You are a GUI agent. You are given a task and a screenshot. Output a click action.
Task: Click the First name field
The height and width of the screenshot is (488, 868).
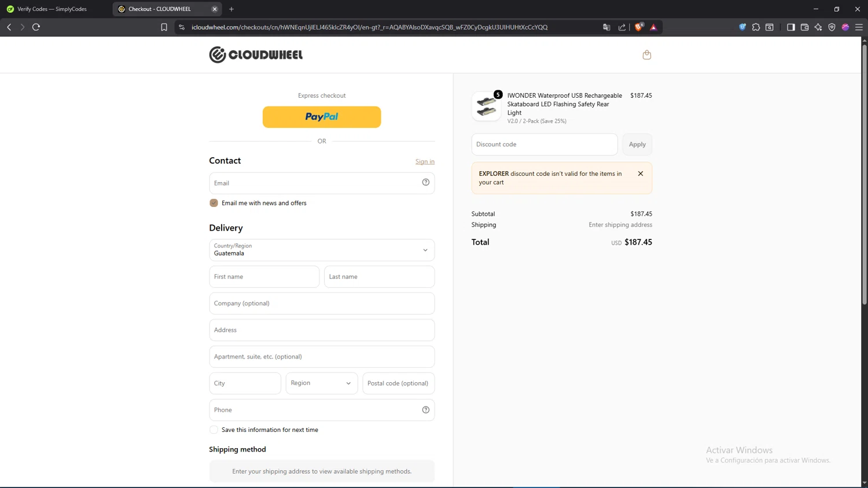[x=264, y=277]
